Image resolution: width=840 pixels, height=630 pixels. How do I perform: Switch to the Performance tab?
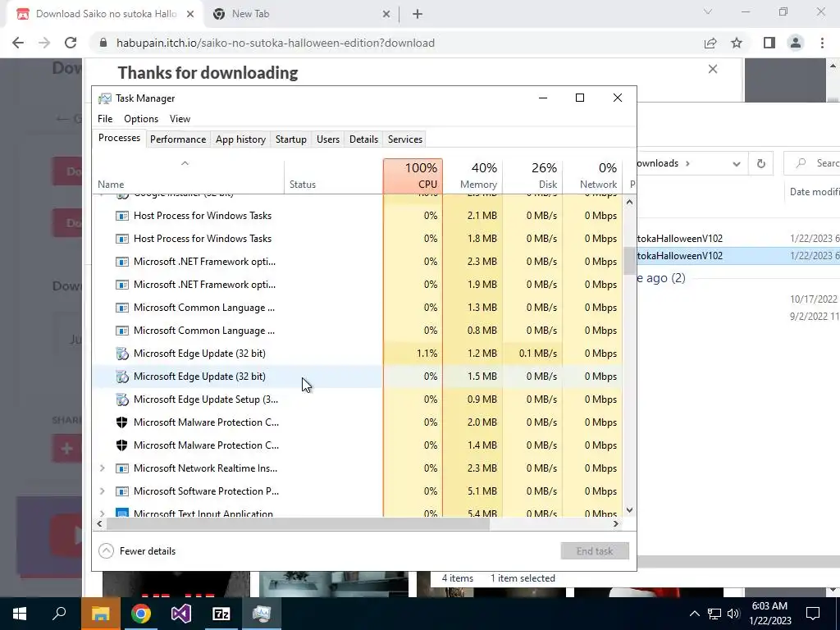point(178,139)
